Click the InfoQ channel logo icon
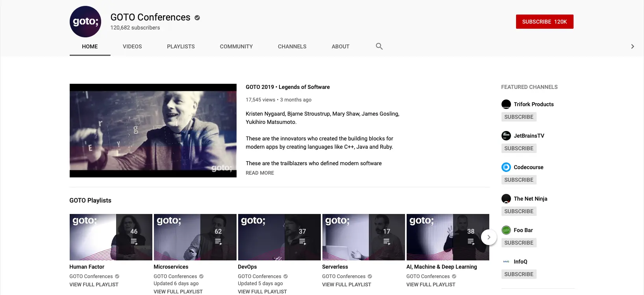644x295 pixels. [506, 262]
